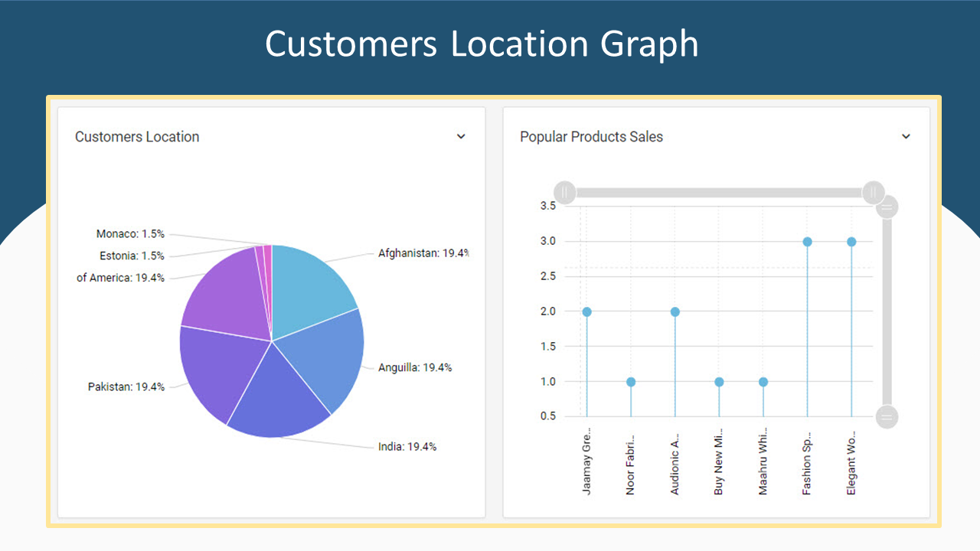Screen dimensions: 980x551
Task: Click the top handle of the vertical zoom scrollbar
Action: [886, 205]
